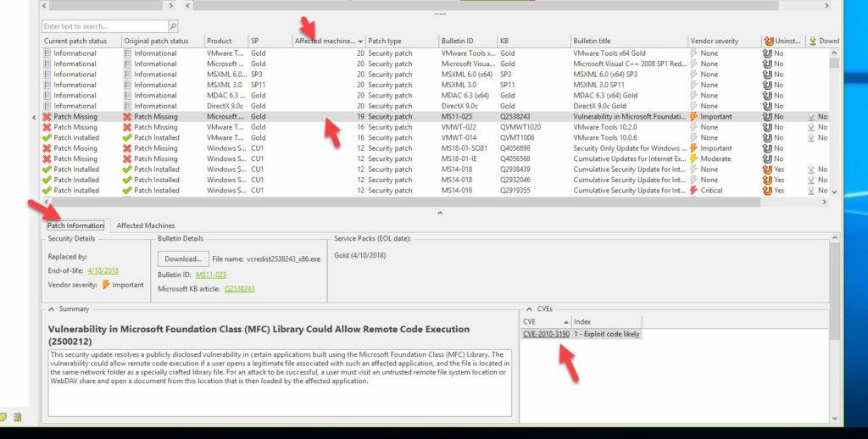Select the Patch Information tab
This screenshot has height=439, width=868.
tap(75, 225)
